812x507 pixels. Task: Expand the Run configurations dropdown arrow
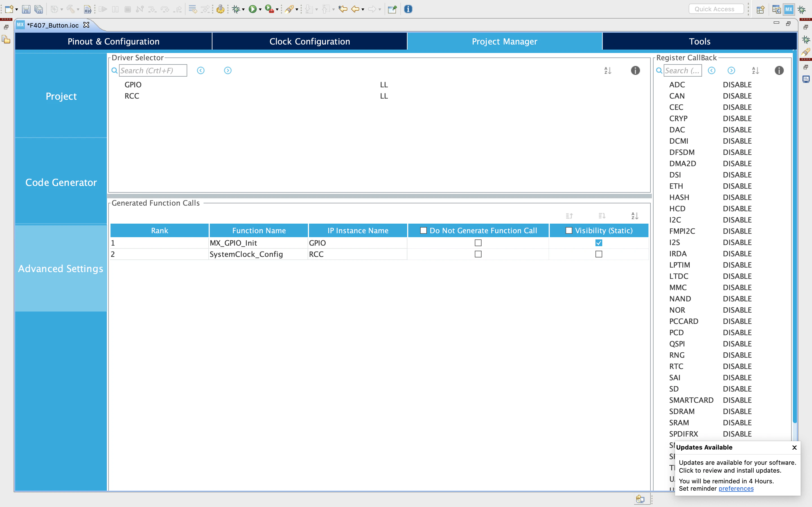(260, 9)
